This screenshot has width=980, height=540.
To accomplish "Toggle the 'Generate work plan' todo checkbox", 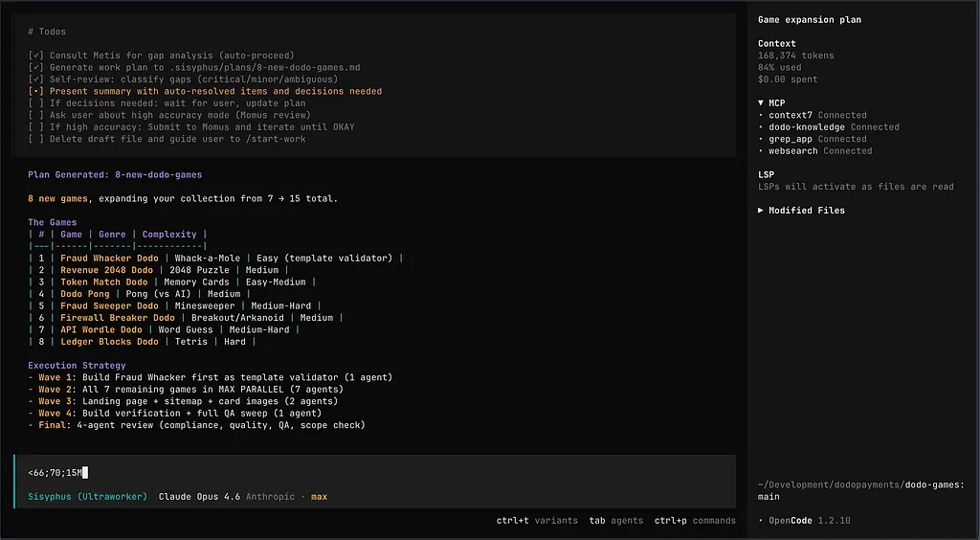I will coord(35,68).
